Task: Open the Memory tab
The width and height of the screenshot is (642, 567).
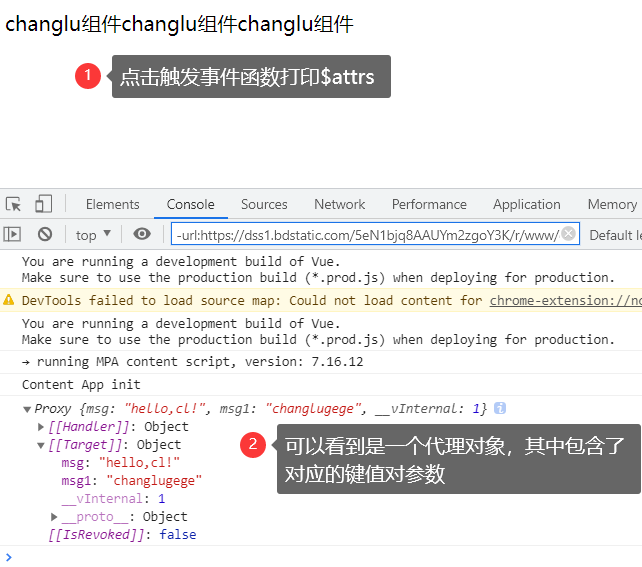Action: [x=612, y=204]
